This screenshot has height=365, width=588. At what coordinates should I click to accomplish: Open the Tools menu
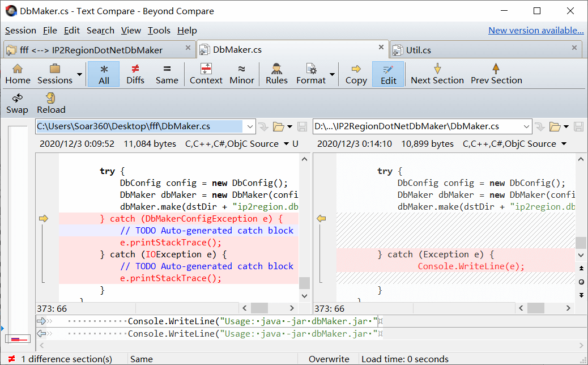[x=159, y=31]
